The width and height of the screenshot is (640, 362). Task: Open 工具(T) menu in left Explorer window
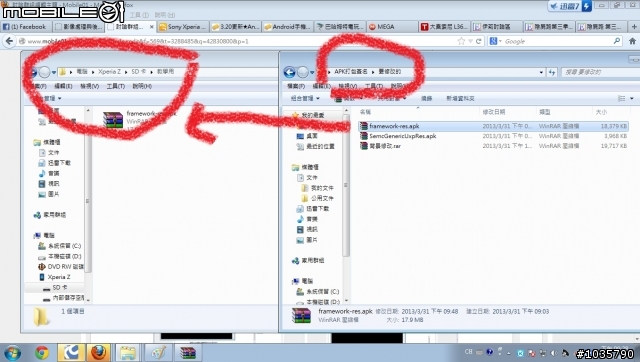(116, 86)
